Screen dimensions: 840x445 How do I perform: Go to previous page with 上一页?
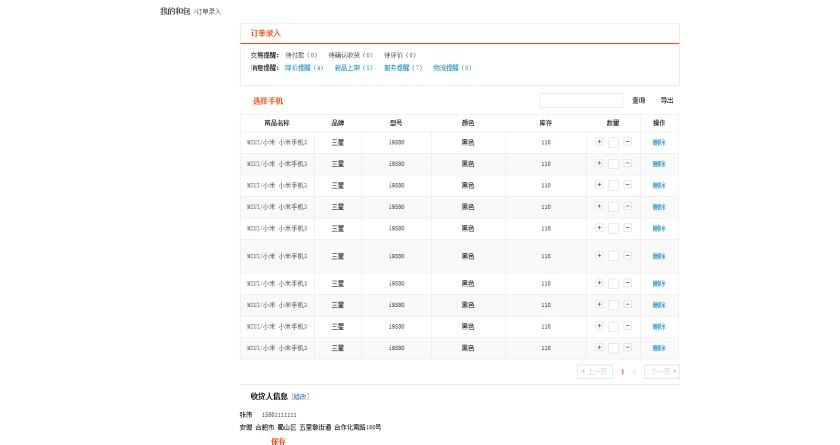(595, 372)
